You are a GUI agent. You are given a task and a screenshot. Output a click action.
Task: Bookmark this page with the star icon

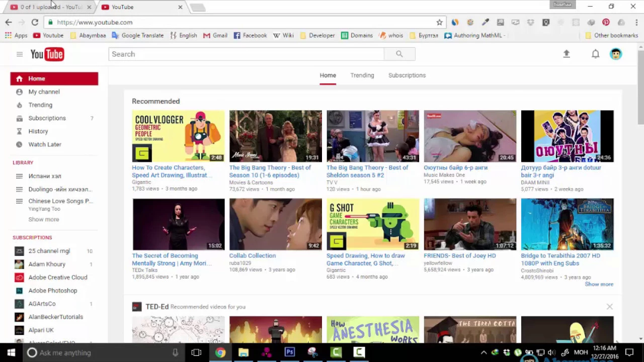click(439, 22)
